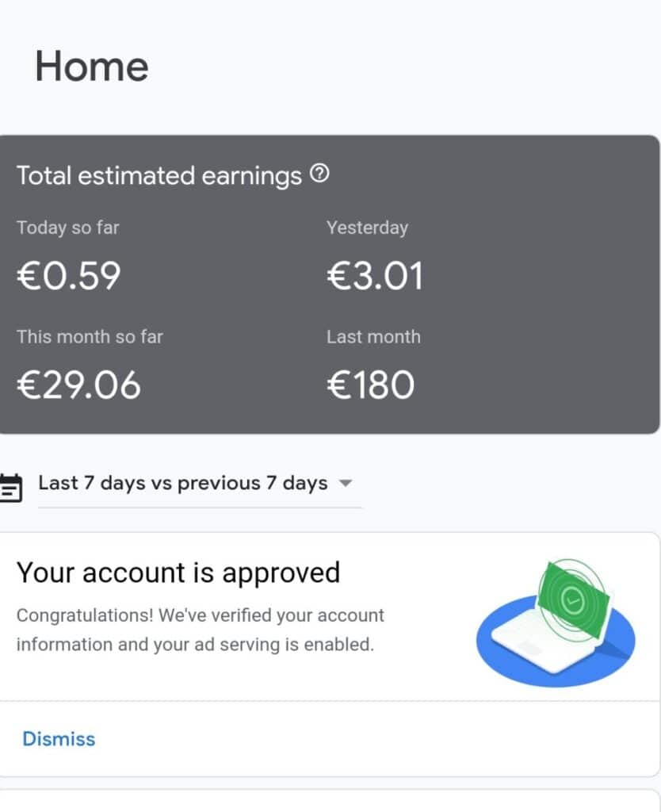Click the calendar icon next to date range

pos(10,487)
